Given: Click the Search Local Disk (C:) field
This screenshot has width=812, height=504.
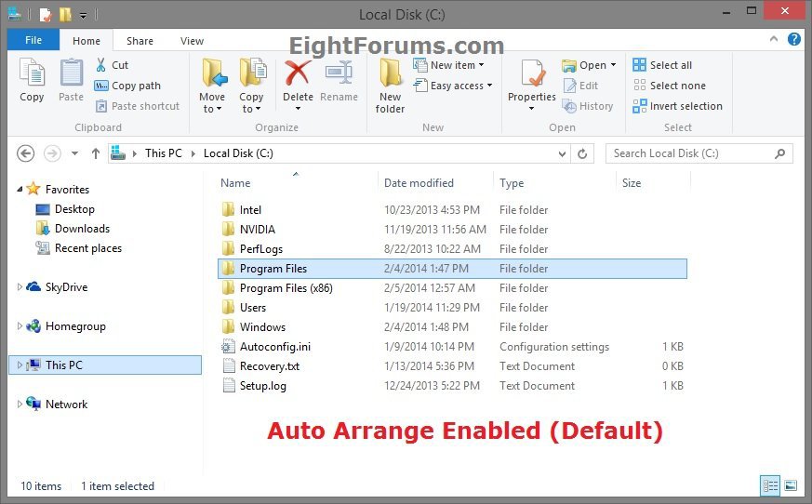Looking at the screenshot, I should (x=699, y=153).
